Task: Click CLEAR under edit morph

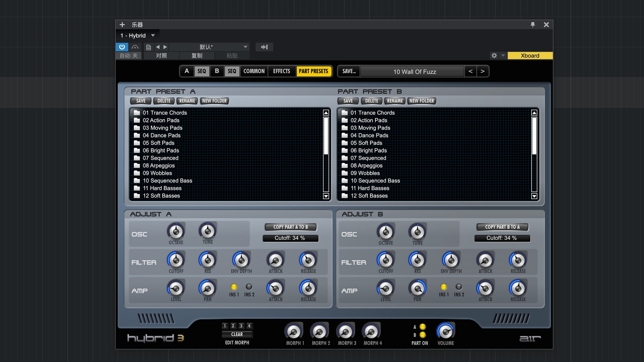Action: pos(237,334)
